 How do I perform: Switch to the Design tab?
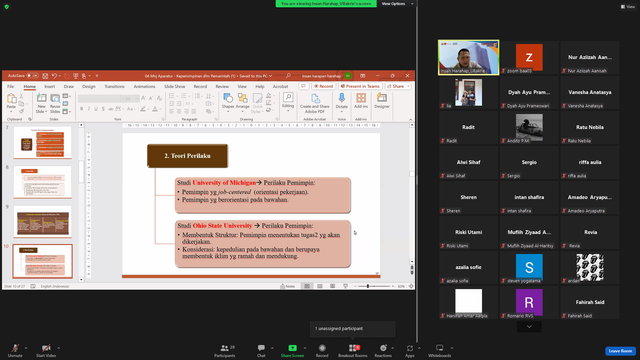click(89, 87)
